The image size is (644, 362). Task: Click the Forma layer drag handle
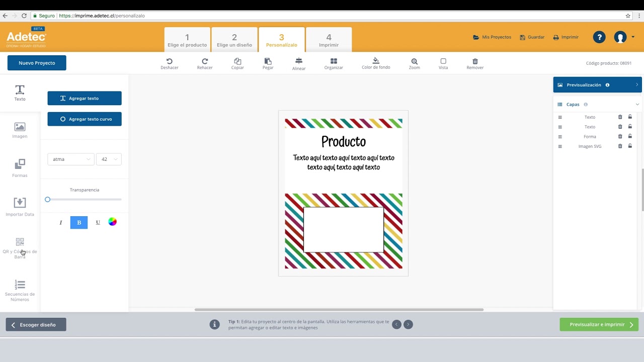(x=560, y=137)
